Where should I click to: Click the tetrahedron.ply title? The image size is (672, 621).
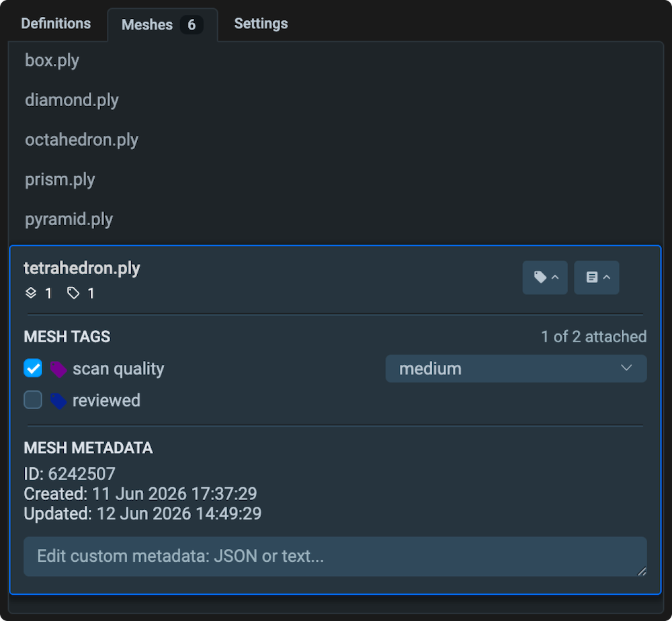point(82,268)
